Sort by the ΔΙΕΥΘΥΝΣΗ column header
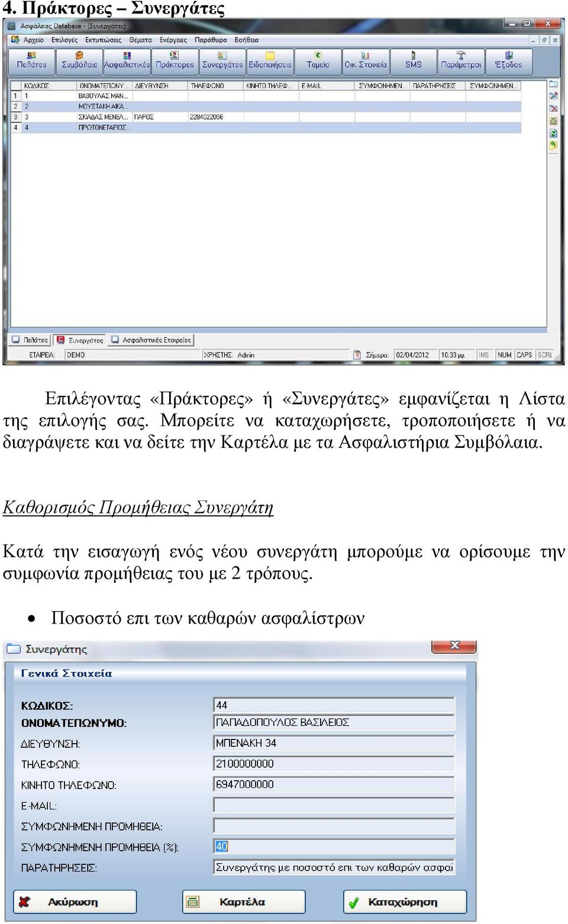 (160, 86)
